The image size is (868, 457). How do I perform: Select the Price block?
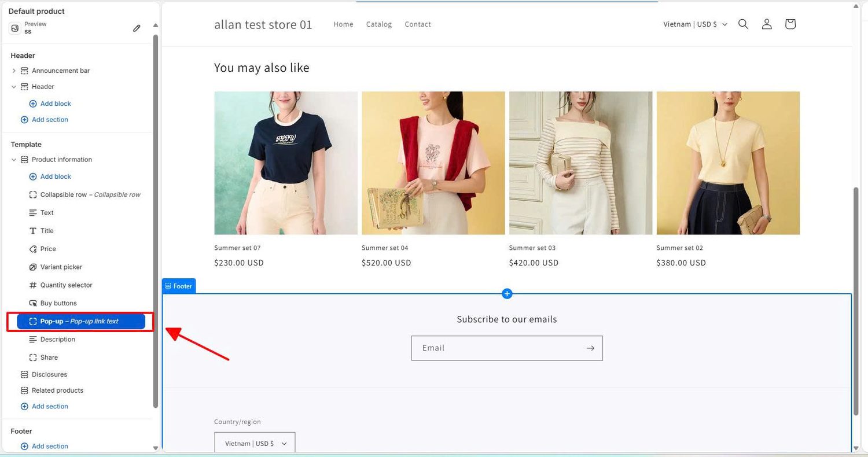click(x=48, y=249)
